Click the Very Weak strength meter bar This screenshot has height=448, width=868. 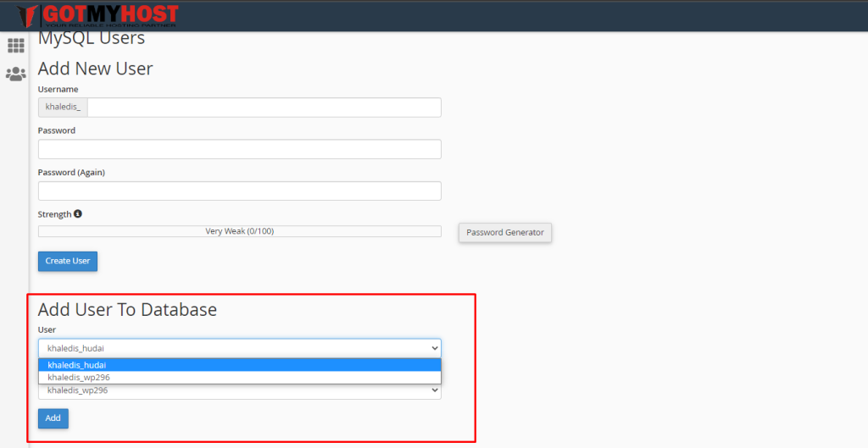(x=239, y=231)
